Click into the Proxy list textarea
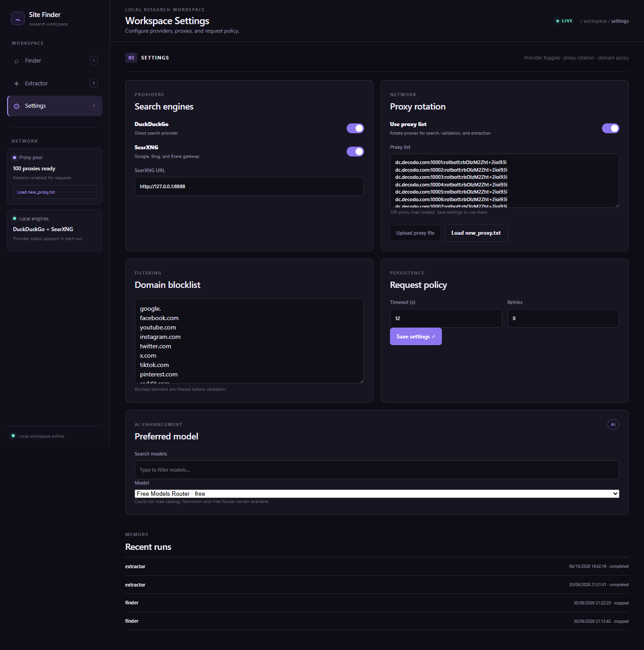The image size is (644, 650). (504, 181)
